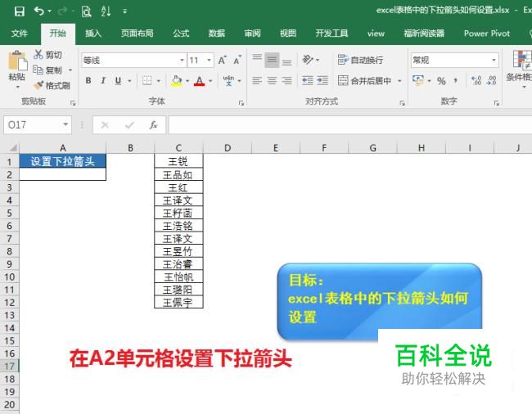This screenshot has height=414, width=532.
Task: Switch to the Data (数据) tab
Action: (217, 34)
